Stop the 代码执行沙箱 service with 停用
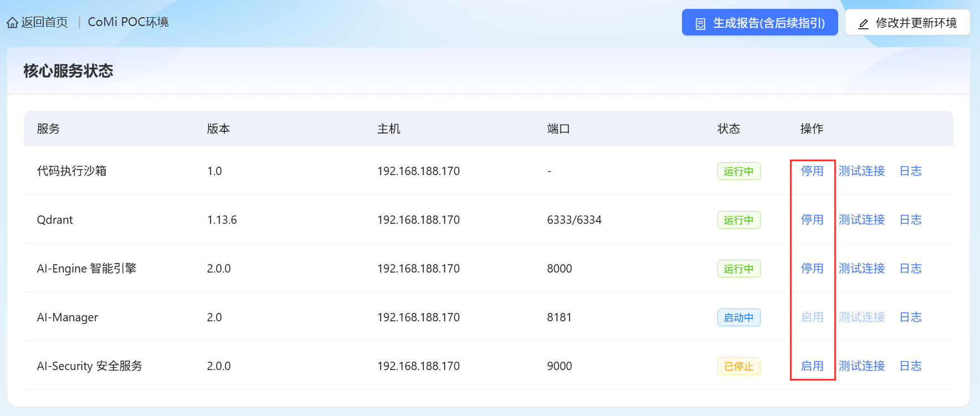The image size is (980, 416). [812, 171]
